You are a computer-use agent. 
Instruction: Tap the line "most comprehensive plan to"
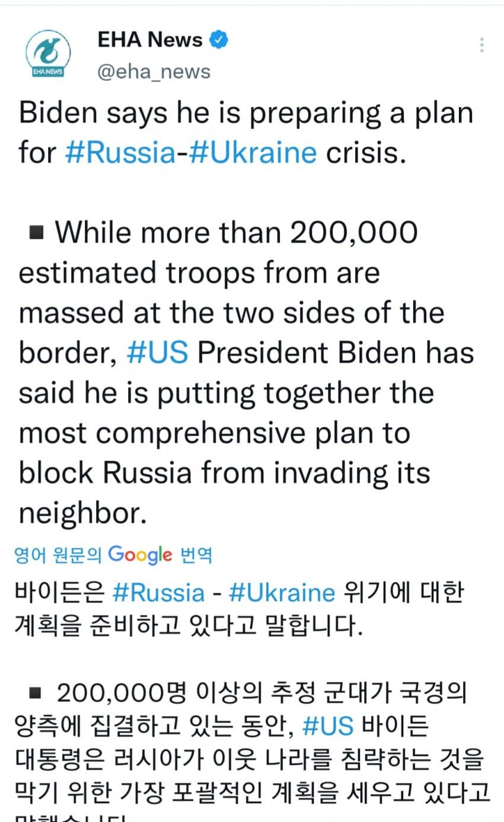[214, 433]
